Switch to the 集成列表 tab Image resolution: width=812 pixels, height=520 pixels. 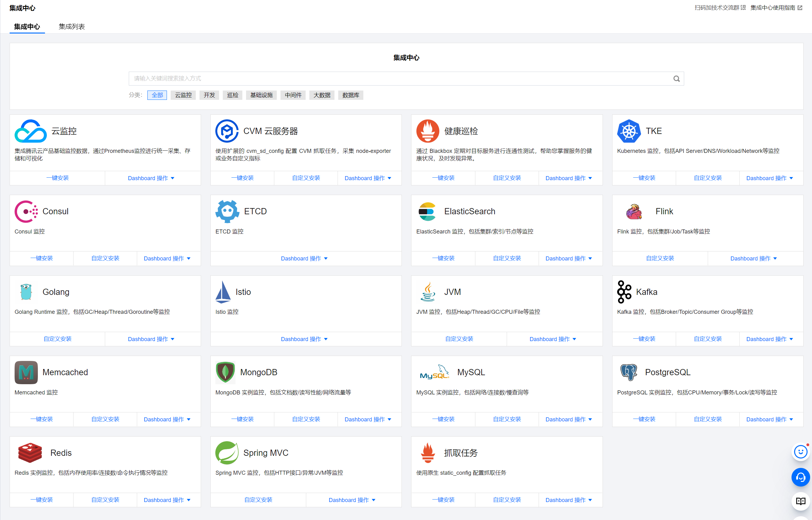[72, 27]
